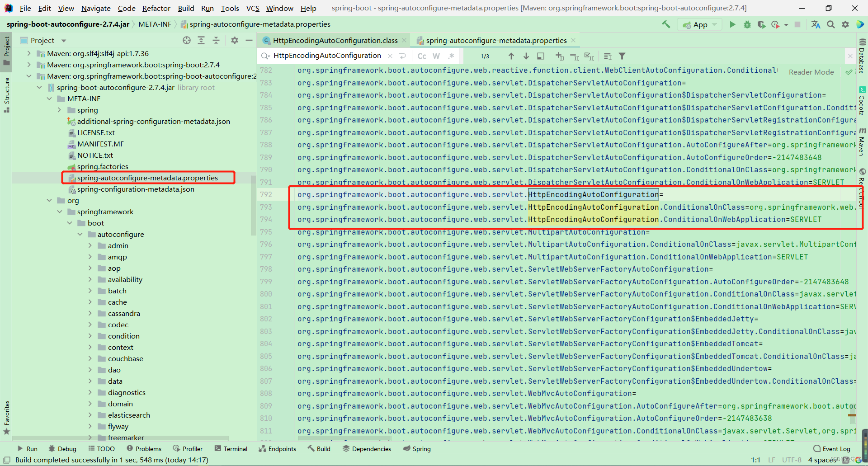The height and width of the screenshot is (466, 868).
Task: Select the translate icon in the toolbar
Action: pyautogui.click(x=816, y=24)
